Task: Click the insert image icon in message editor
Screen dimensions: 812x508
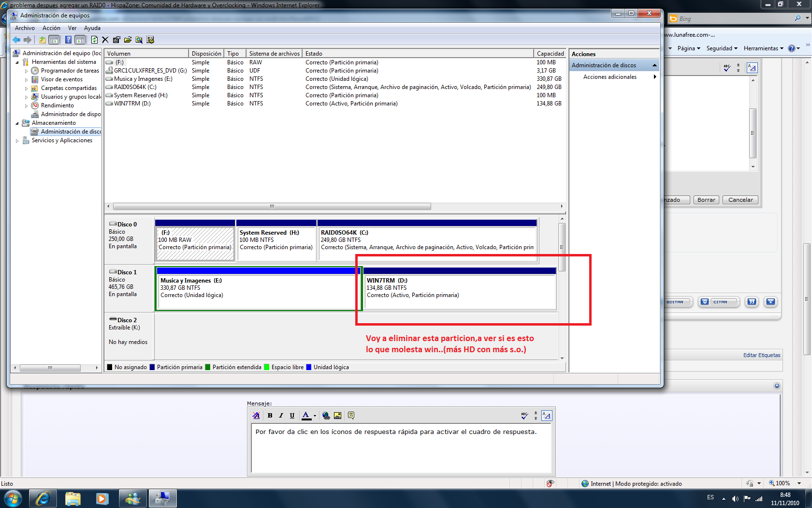Action: (337, 416)
